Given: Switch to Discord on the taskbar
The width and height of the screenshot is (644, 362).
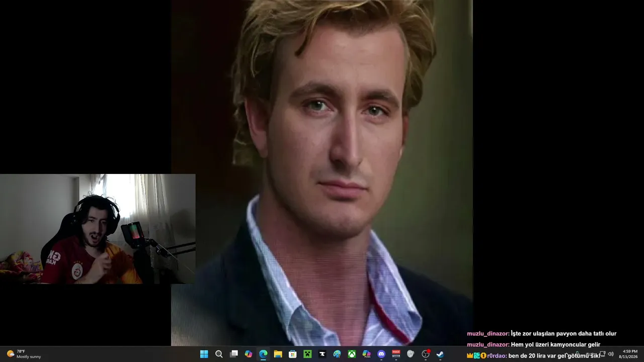Looking at the screenshot, I should (381, 354).
